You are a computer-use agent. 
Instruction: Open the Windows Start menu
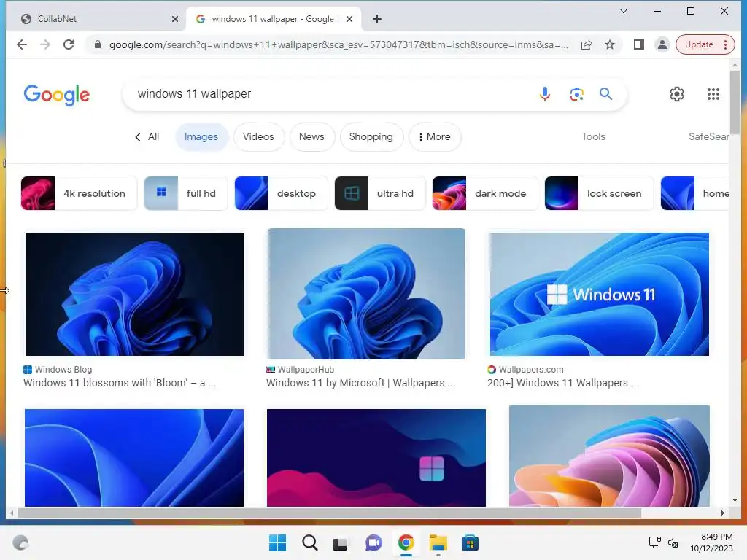pyautogui.click(x=277, y=542)
